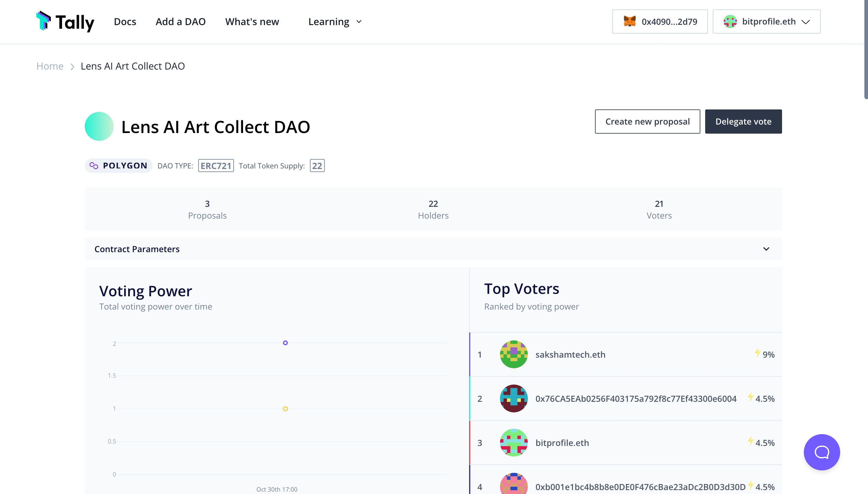
Task: Click the rank 4 voter avatar icon
Action: [x=513, y=485]
